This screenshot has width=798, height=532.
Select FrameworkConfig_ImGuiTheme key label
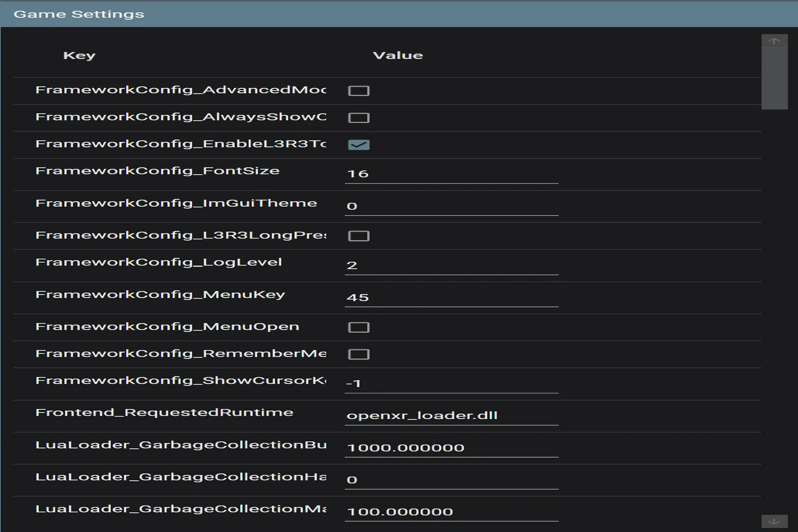pos(176,203)
